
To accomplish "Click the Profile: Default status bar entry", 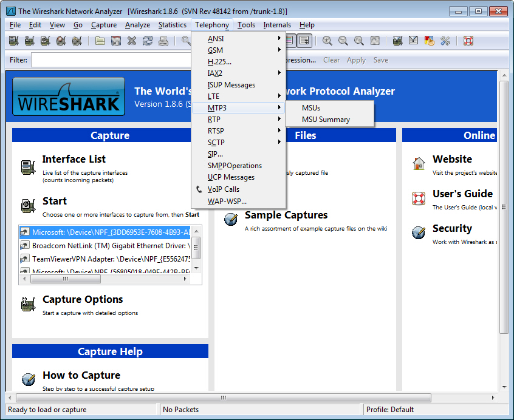I will 390,410.
